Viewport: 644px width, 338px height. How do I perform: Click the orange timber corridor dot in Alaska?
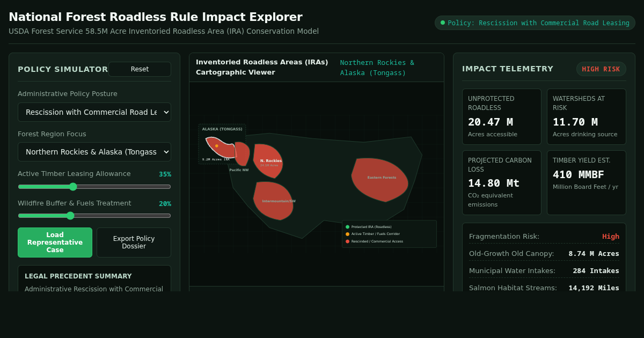pyautogui.click(x=217, y=146)
